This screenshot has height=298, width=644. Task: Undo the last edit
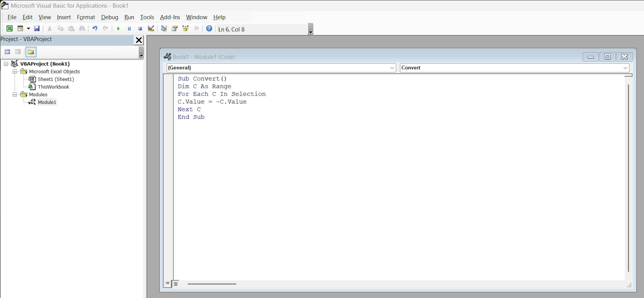pyautogui.click(x=95, y=29)
